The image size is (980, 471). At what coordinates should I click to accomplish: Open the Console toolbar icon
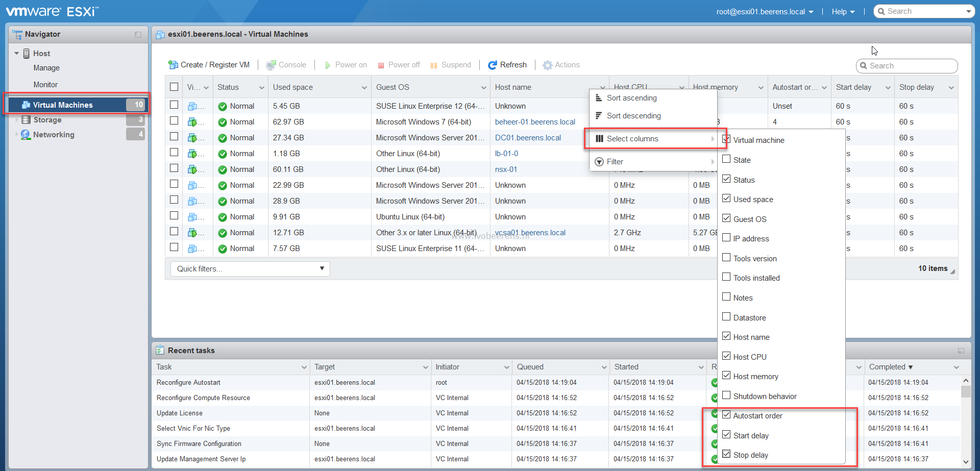point(271,65)
